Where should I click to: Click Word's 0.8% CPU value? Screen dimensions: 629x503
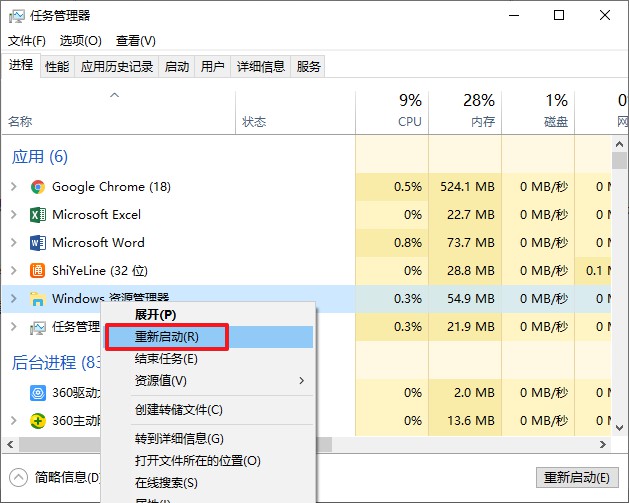[408, 243]
